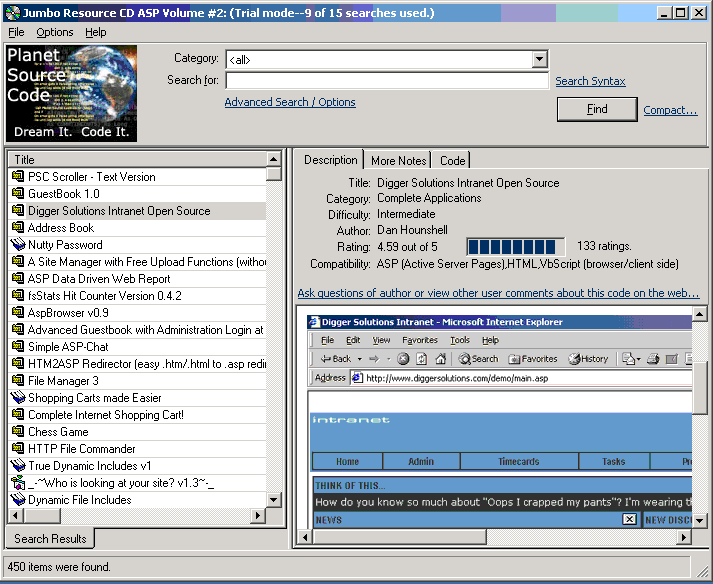Click icon beside Advanced Guestbook with Administration Login
The height and width of the screenshot is (584, 713).
[18, 329]
